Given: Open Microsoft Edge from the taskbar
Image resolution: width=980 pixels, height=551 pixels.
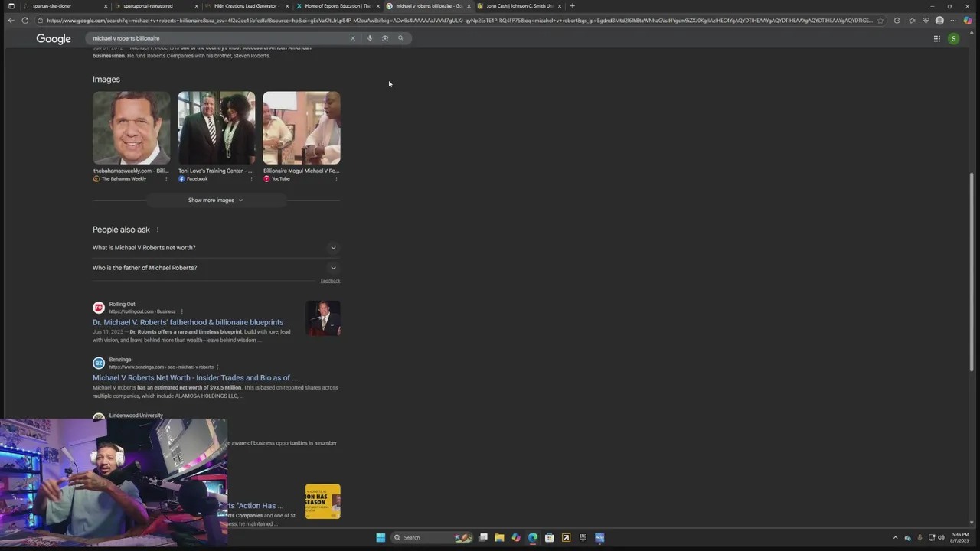Looking at the screenshot, I should (x=533, y=537).
